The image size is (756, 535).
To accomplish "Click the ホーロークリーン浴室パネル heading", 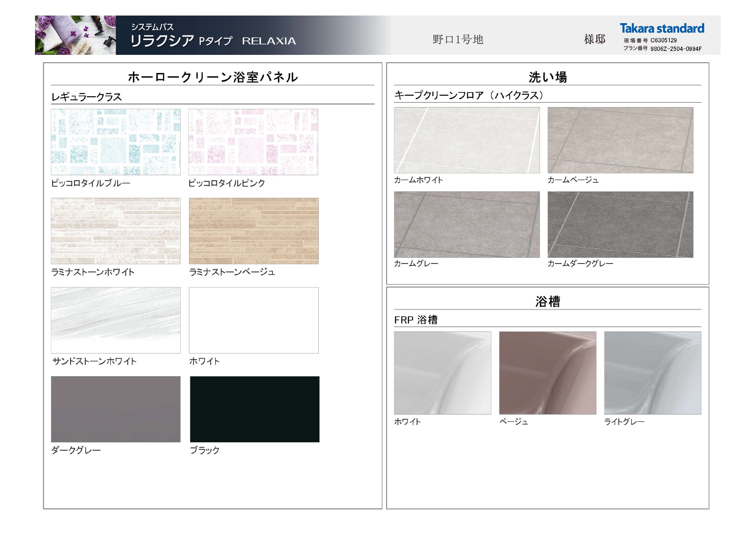I will [x=213, y=77].
